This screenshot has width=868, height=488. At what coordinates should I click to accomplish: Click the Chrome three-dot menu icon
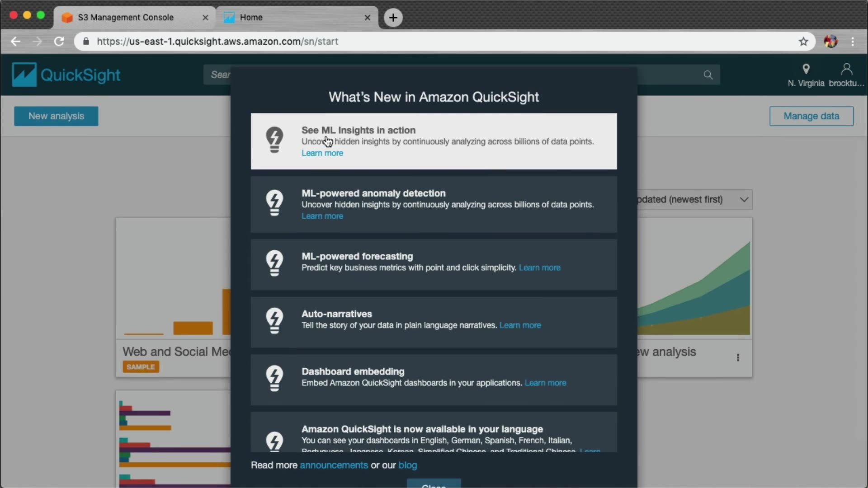click(853, 42)
